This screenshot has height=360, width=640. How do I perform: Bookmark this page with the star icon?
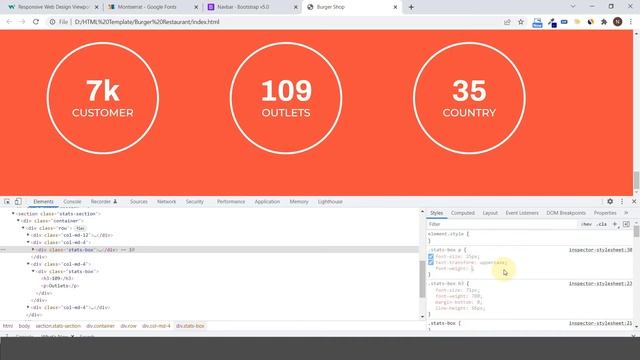pos(521,22)
